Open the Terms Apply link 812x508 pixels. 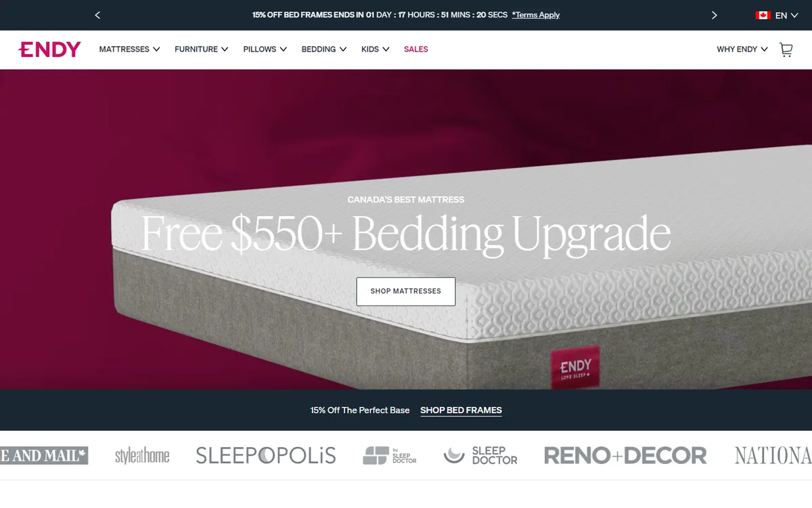pyautogui.click(x=536, y=15)
